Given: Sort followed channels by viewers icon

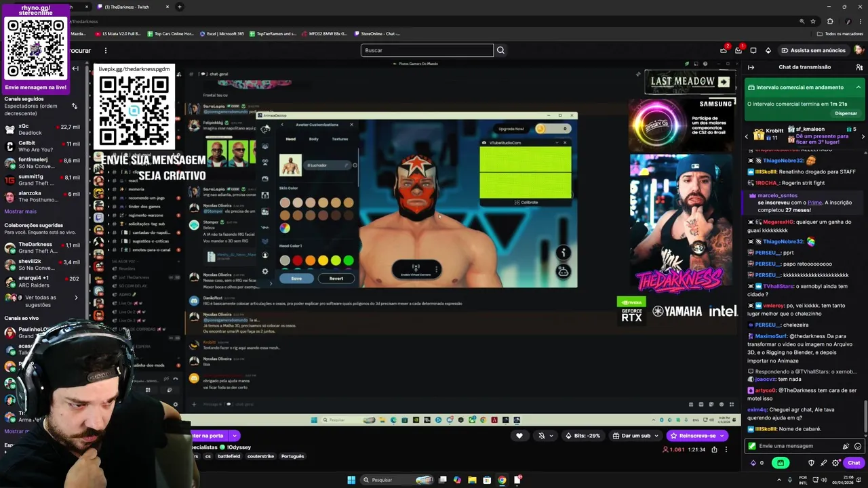Looking at the screenshot, I should 75,106.
